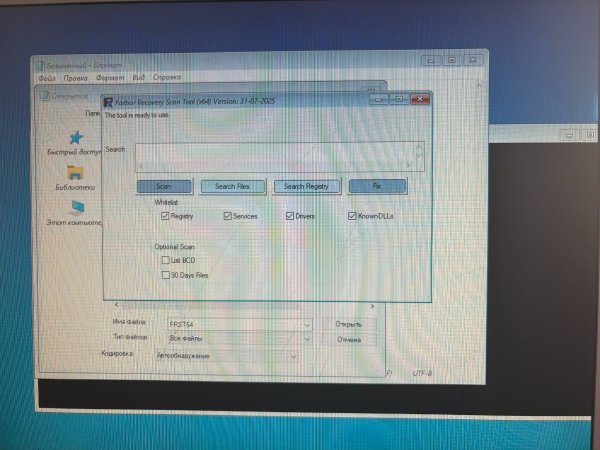Uncheck the Services whitelist checkbox
This screenshot has height=450, width=600.
point(228,216)
